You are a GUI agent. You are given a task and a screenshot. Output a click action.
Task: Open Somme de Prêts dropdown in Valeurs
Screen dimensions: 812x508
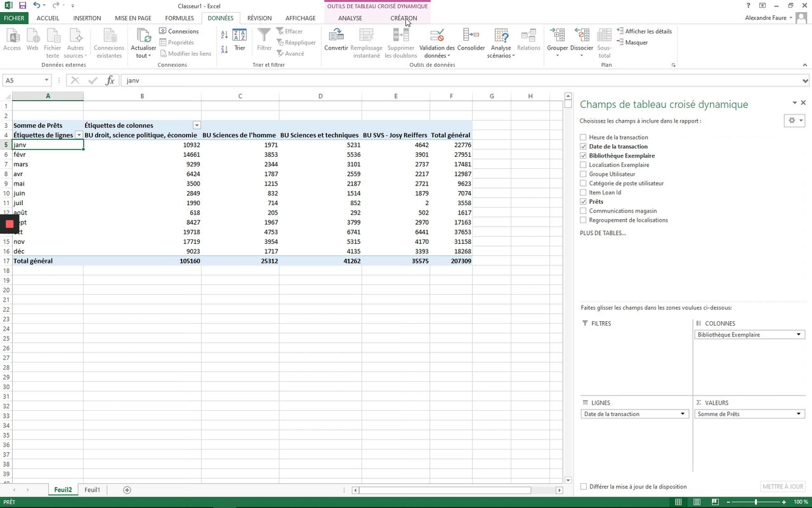(x=799, y=414)
